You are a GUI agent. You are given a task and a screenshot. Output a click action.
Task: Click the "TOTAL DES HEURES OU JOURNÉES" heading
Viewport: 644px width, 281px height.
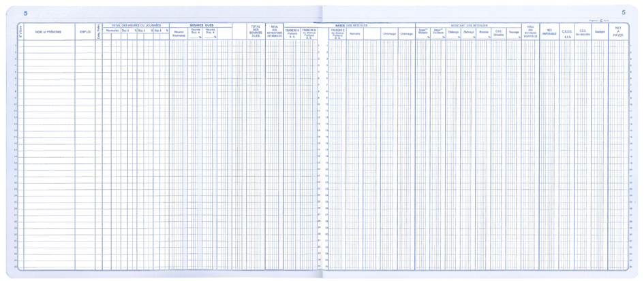click(x=136, y=25)
